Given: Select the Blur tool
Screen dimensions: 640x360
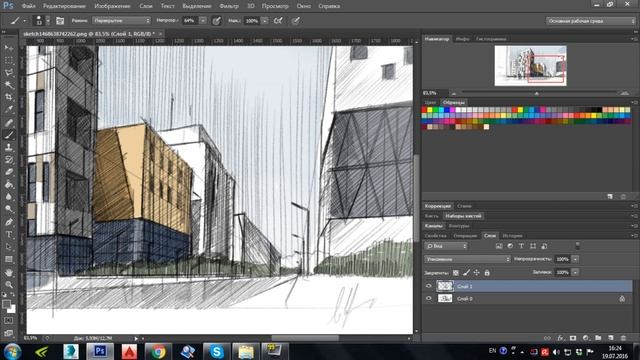Looking at the screenshot, I should point(9,197).
